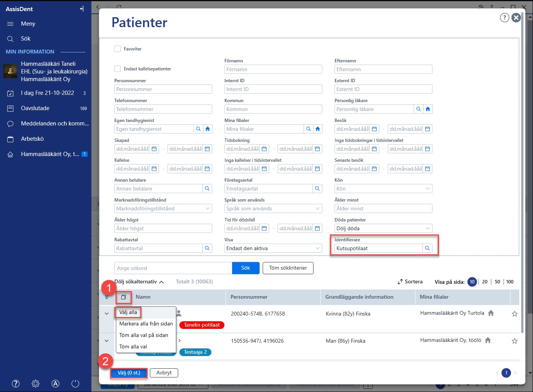Click home icon next to Personlig läkare
Screen dimensions: 533x392
click(x=428, y=109)
